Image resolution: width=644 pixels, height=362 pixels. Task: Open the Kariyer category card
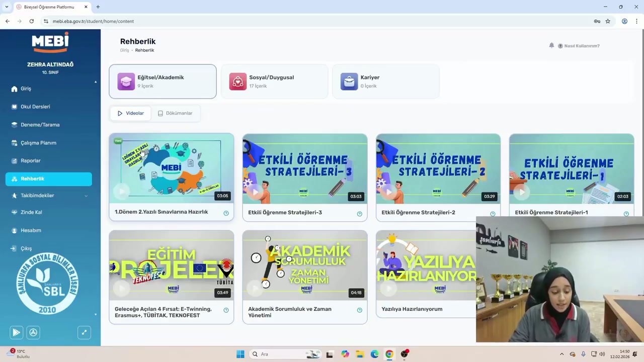tap(385, 81)
